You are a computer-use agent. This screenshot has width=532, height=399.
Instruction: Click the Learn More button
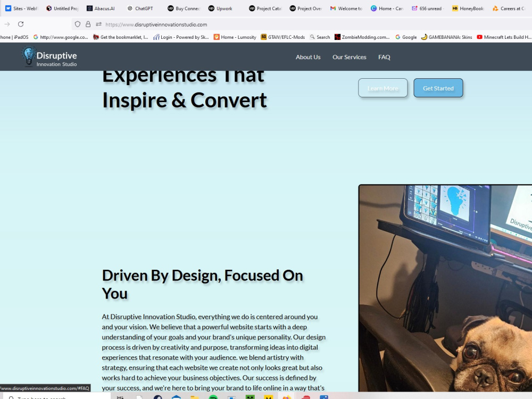click(x=383, y=88)
